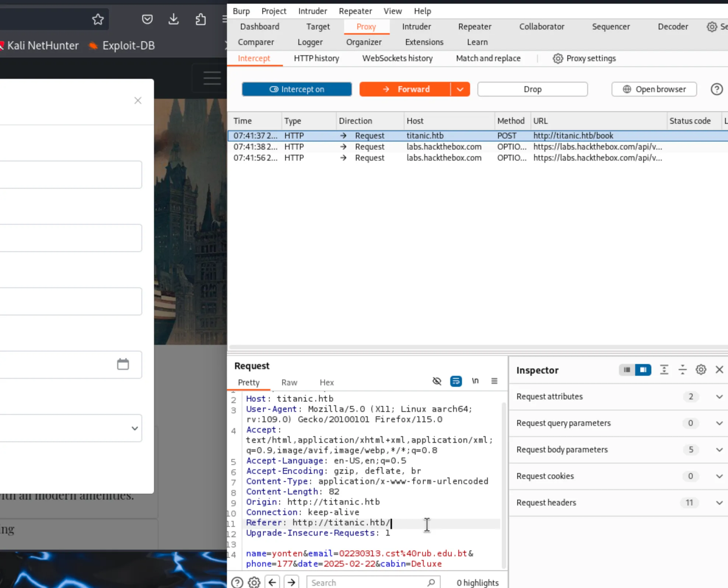Open Firefox downloads arrow icon
Viewport: 728px width, 588px height.
(x=174, y=19)
